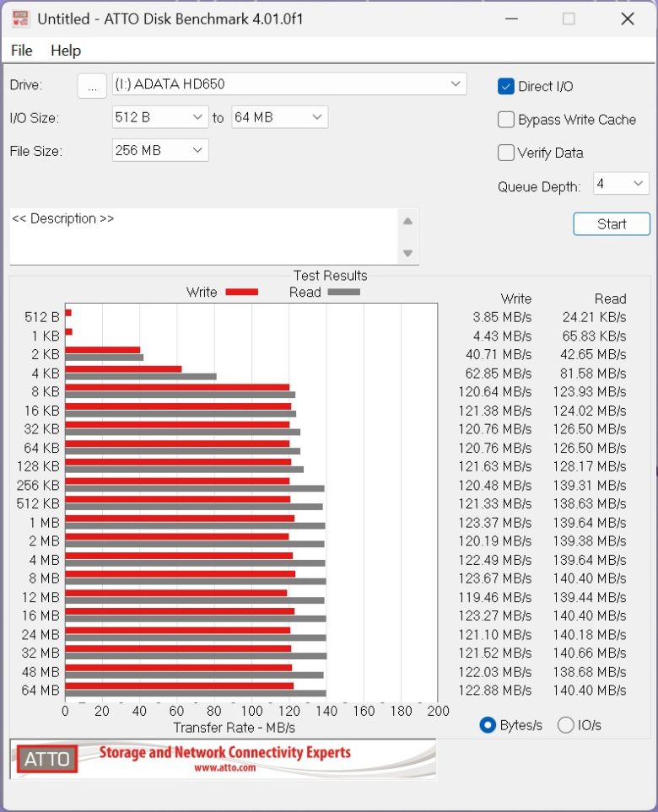The height and width of the screenshot is (812, 658).
Task: Click the drive browse button with ellipsis
Action: pyautogui.click(x=92, y=85)
